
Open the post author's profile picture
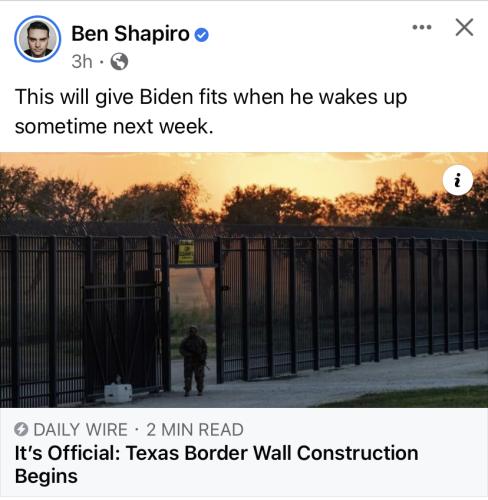point(38,39)
